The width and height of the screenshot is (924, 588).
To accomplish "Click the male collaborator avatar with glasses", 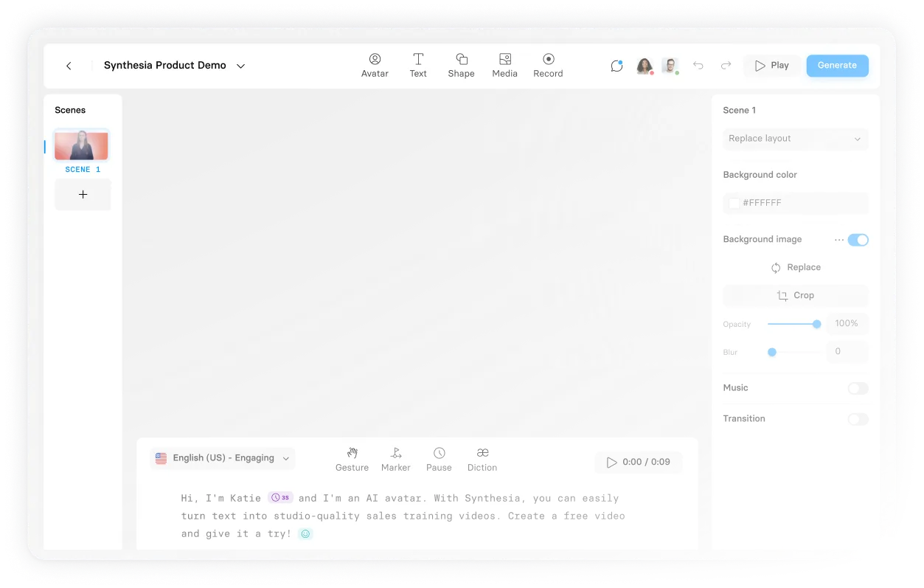I will [670, 66].
